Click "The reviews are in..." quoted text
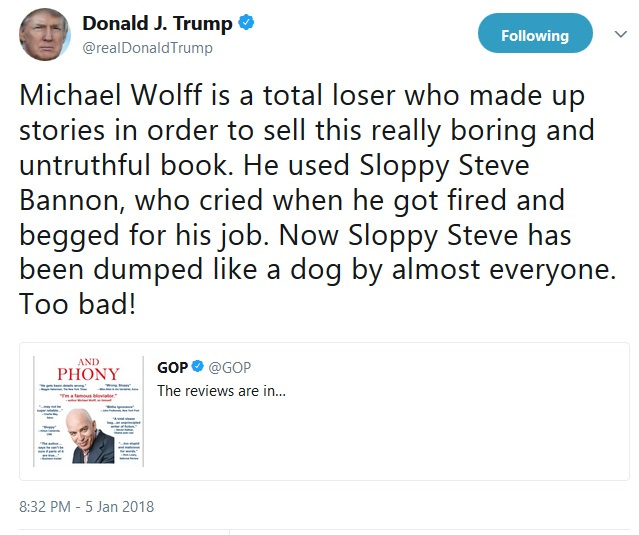639x535 pixels. (x=220, y=391)
